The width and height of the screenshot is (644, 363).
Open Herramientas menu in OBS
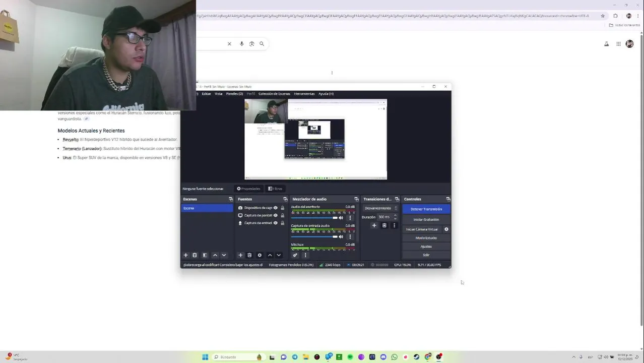(x=304, y=94)
